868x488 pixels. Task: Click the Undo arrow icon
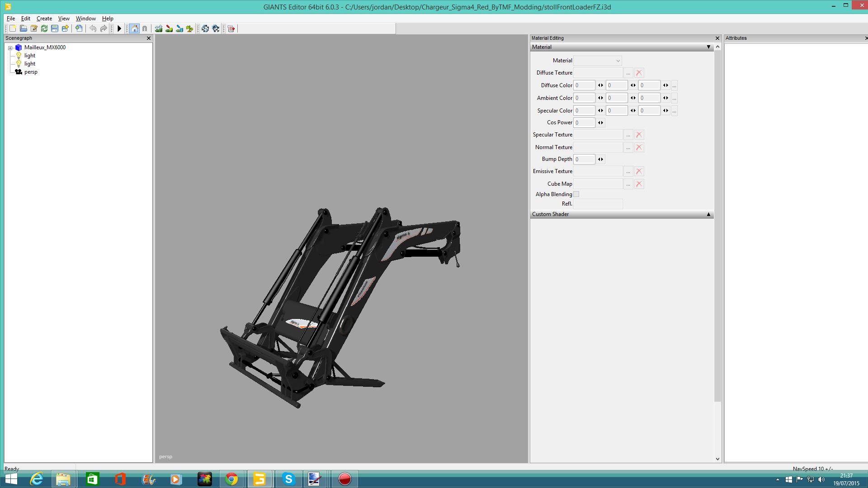coord(93,28)
